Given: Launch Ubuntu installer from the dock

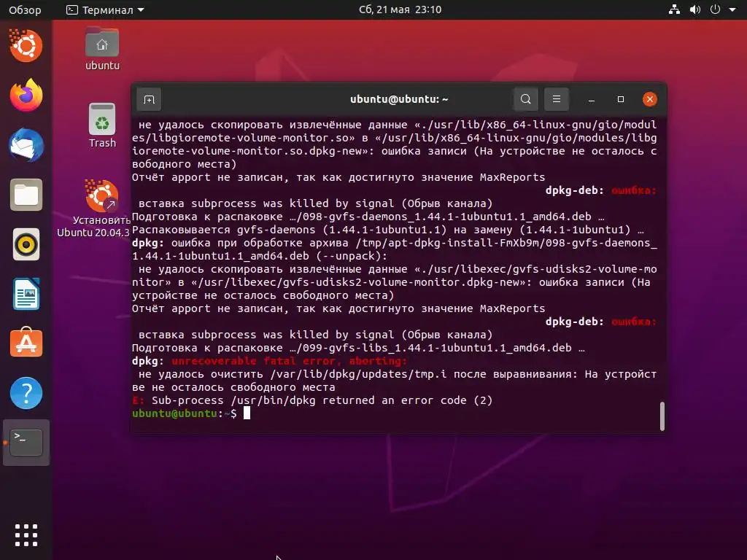Looking at the screenshot, I should click(26, 46).
